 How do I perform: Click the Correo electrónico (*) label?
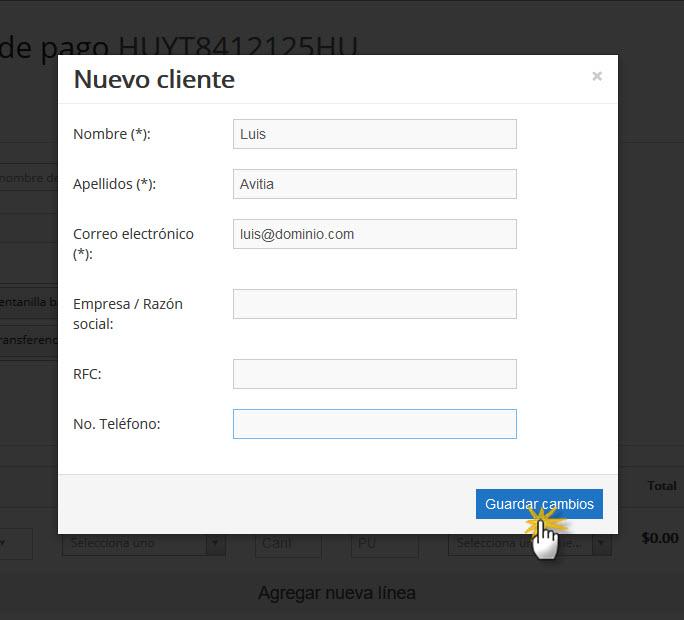pyautogui.click(x=133, y=244)
